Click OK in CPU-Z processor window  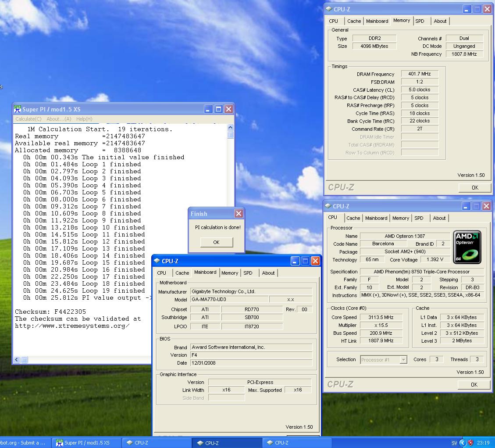pos(474,384)
